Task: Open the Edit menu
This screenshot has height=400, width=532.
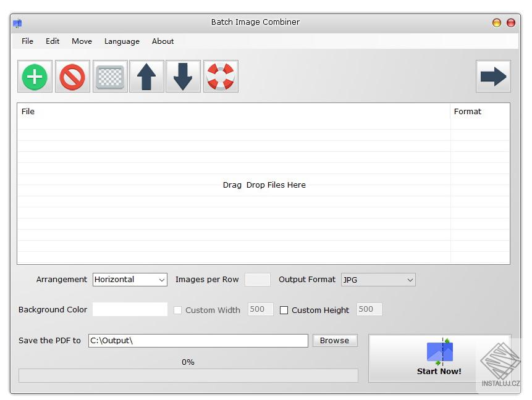Action: pyautogui.click(x=52, y=41)
